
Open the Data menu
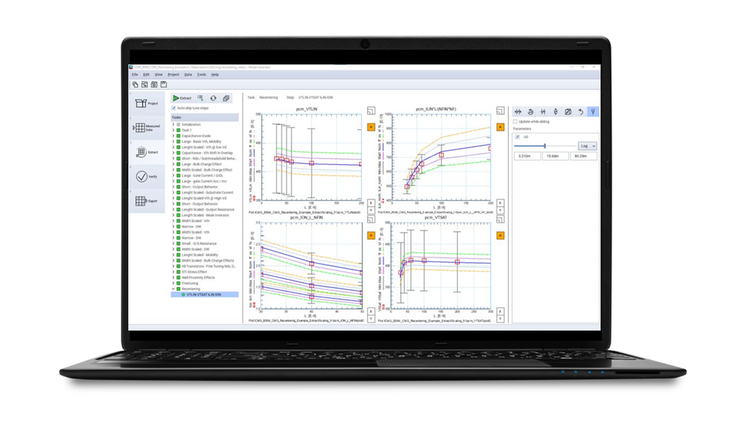[188, 75]
